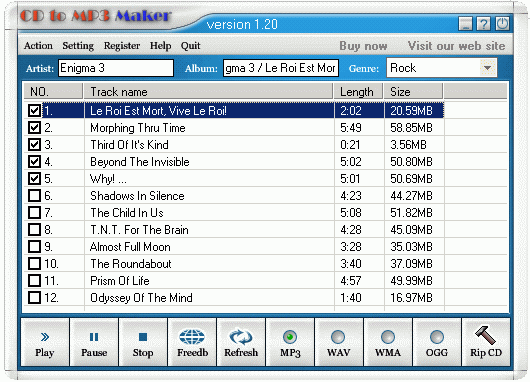Click the Play button with double-arrow icon

(45, 342)
